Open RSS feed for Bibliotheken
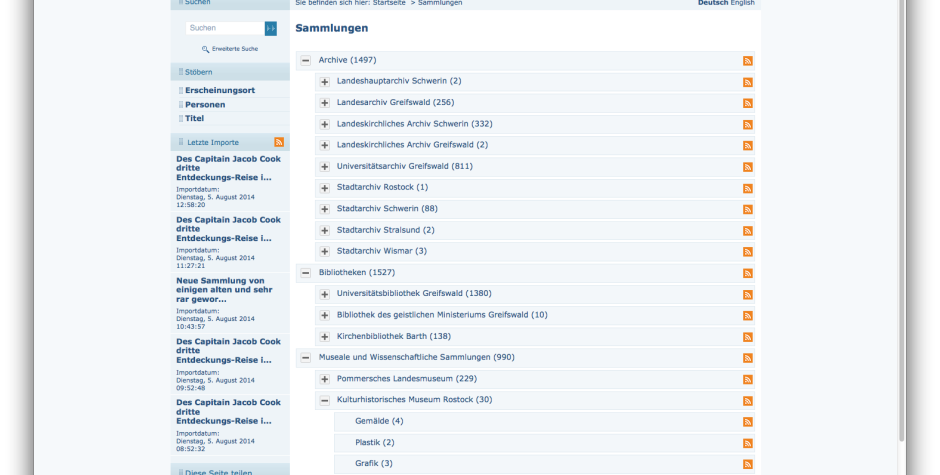This screenshot has height=475, width=940. (x=748, y=273)
